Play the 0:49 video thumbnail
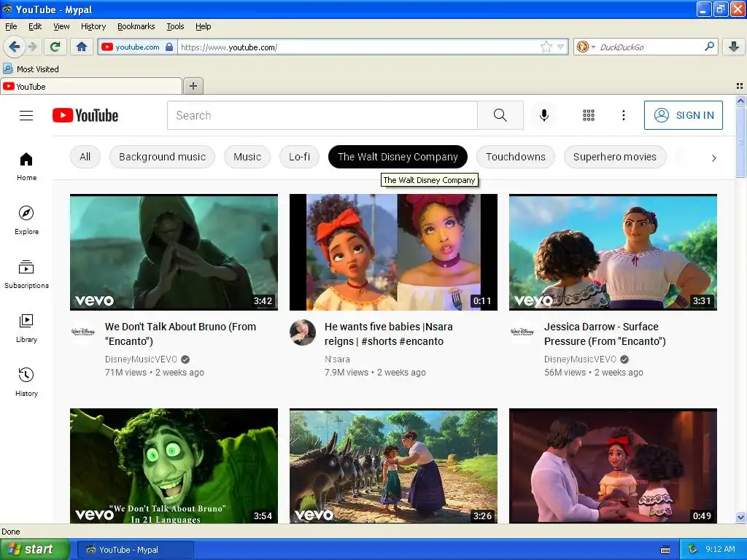The width and height of the screenshot is (747, 560). click(613, 466)
